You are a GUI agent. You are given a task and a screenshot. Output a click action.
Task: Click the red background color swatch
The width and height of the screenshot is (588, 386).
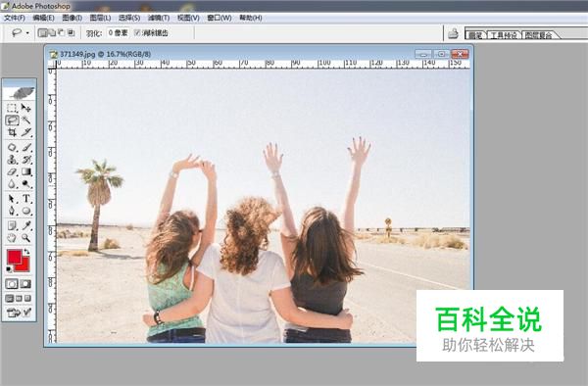[x=24, y=266]
